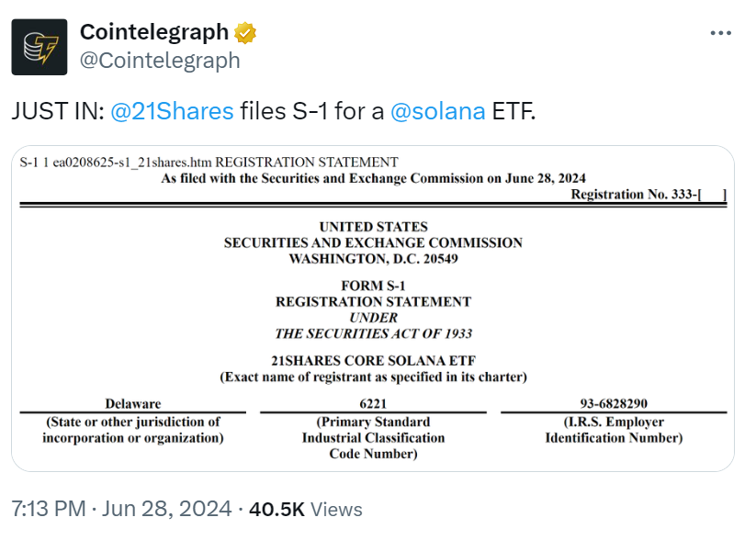This screenshot has height=540, width=756.
Task: Click the 6221 classification code number
Action: pyautogui.click(x=373, y=403)
